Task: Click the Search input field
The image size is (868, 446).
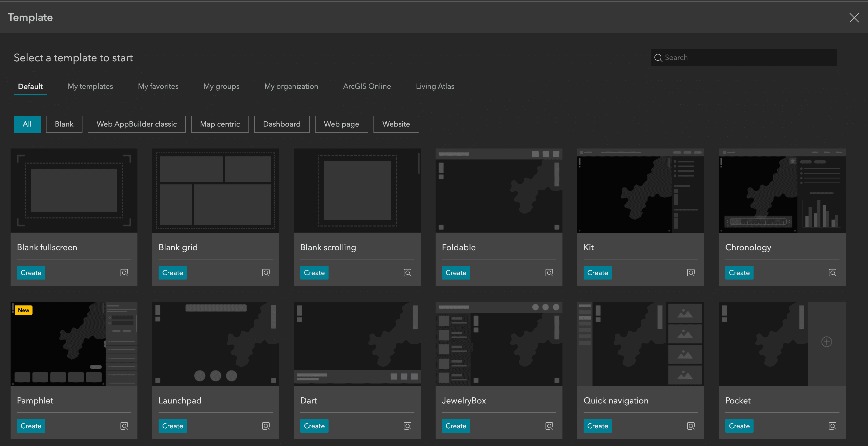Action: 744,57
